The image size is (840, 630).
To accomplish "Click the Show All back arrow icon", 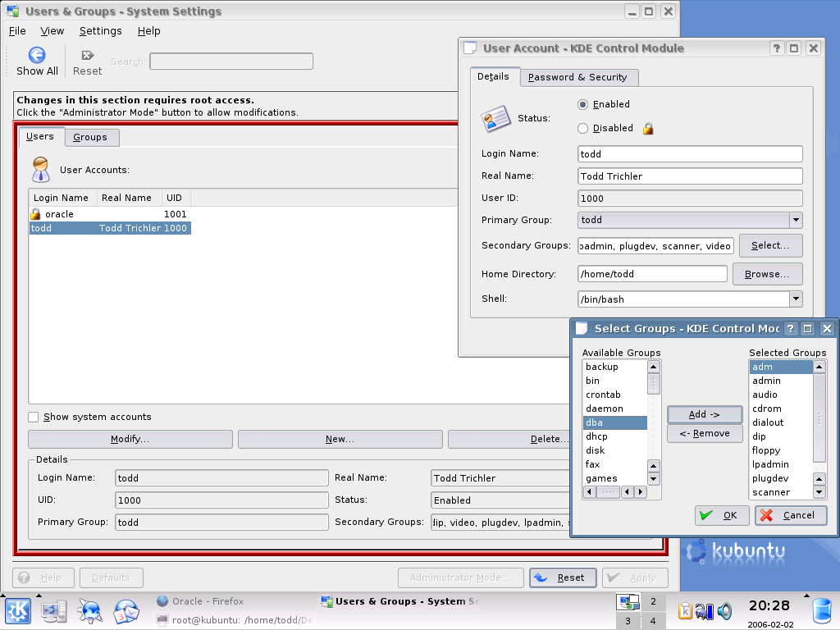I will 36,55.
